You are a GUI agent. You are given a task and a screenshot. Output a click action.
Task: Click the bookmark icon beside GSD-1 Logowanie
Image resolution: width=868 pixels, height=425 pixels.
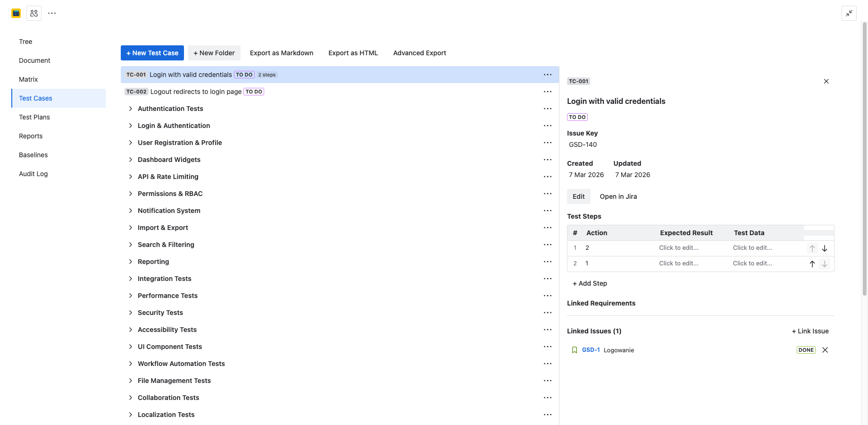tap(574, 349)
